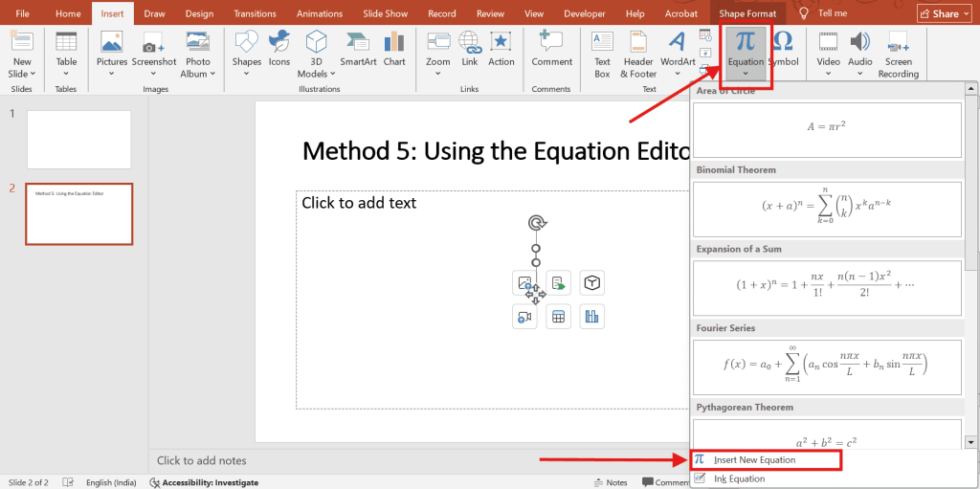The width and height of the screenshot is (980, 489).
Task: Expand the Equation dropdown arrow
Action: (746, 74)
